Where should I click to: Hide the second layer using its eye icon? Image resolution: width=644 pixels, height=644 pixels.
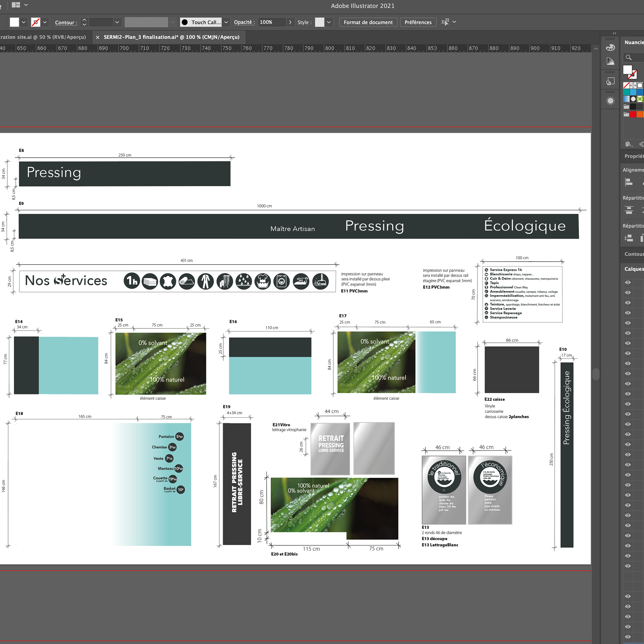pyautogui.click(x=628, y=292)
